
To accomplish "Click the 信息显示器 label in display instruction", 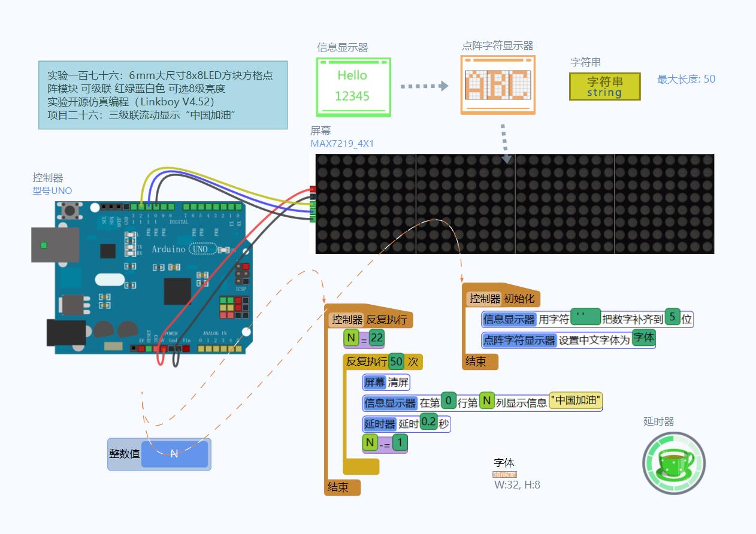I will click(x=390, y=403).
